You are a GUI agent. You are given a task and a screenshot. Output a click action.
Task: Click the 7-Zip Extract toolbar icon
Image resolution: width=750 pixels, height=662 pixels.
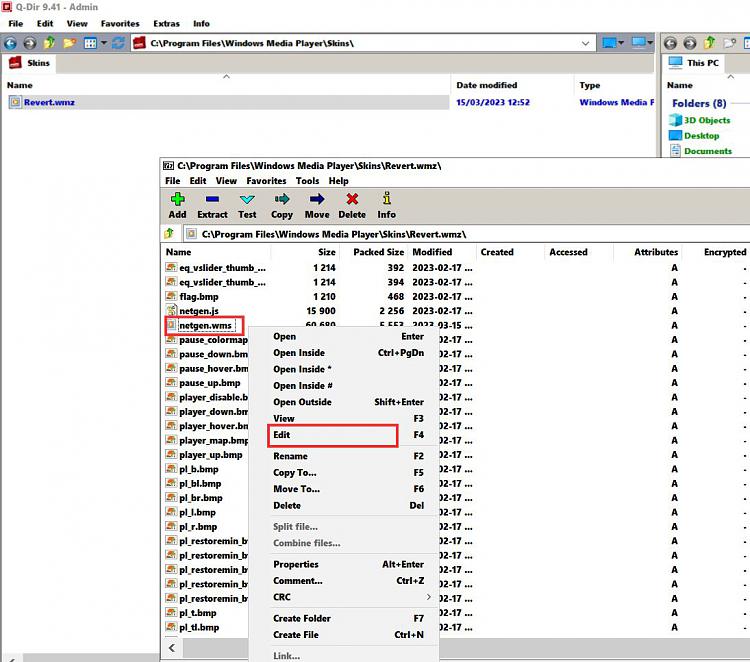click(x=212, y=199)
